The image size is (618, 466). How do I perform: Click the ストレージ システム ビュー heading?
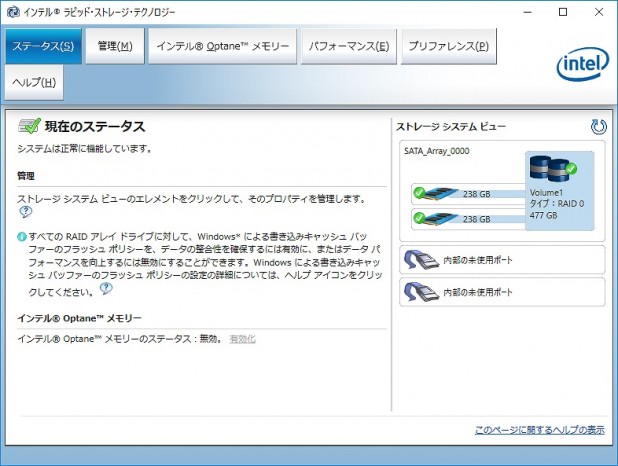click(451, 127)
